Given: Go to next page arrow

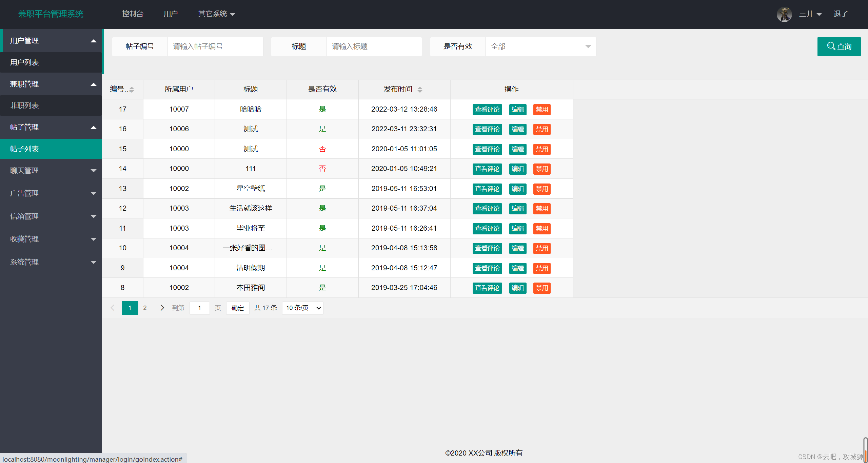Looking at the screenshot, I should coord(162,308).
